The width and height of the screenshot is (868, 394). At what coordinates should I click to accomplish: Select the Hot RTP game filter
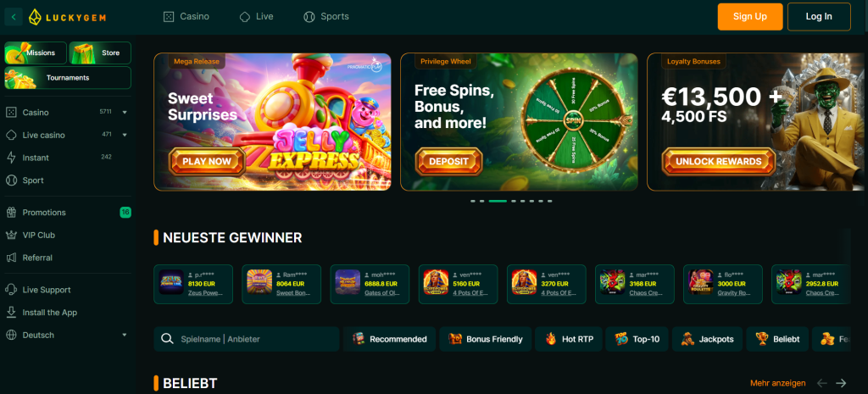coord(570,339)
